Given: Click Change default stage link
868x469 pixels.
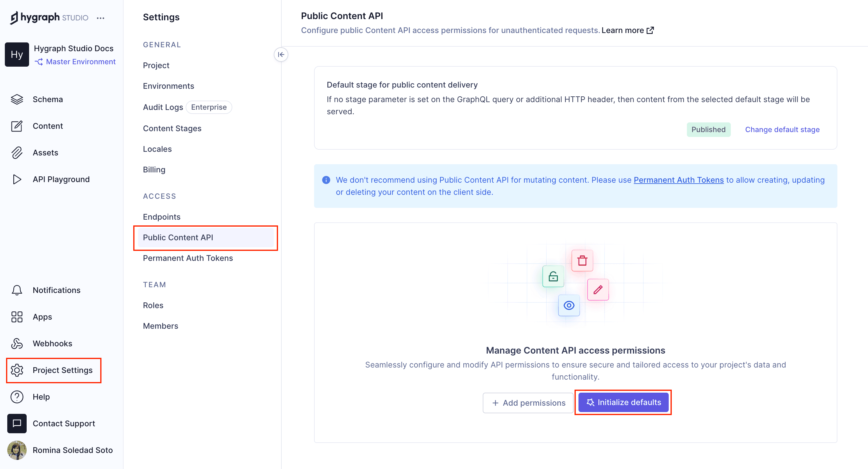Looking at the screenshot, I should pos(782,129).
